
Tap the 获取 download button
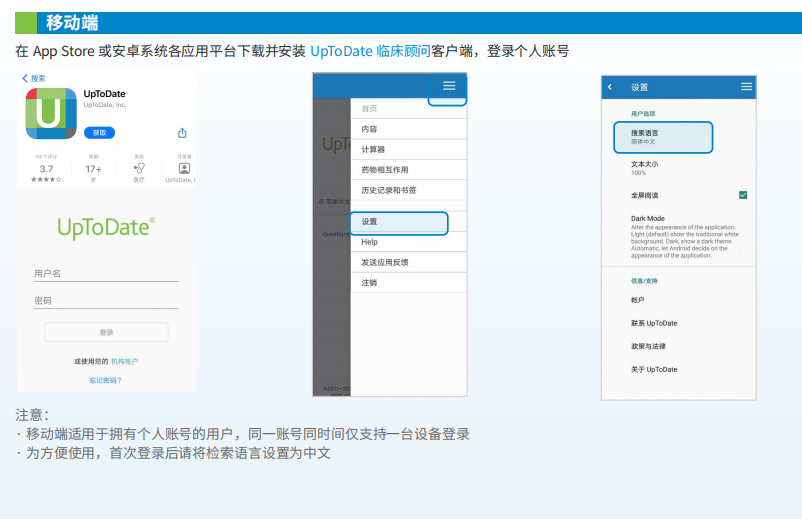pyautogui.click(x=99, y=133)
